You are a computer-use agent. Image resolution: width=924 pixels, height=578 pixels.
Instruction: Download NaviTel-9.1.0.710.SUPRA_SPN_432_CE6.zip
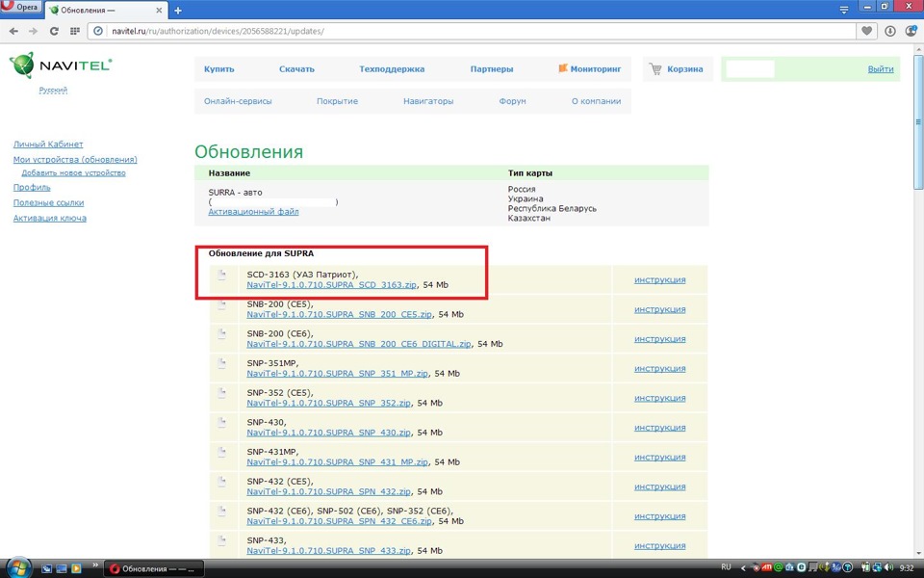340,521
